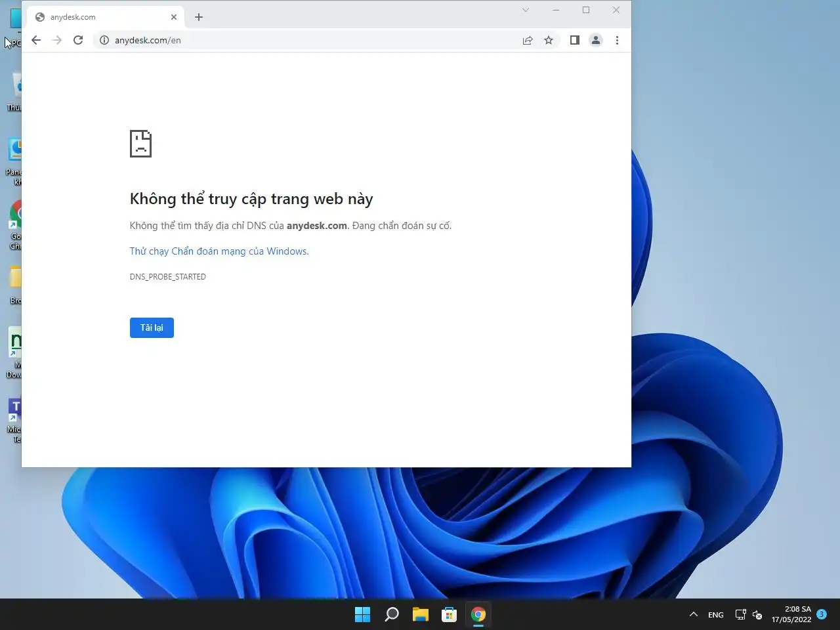Maximize the Chrome window

(x=586, y=10)
